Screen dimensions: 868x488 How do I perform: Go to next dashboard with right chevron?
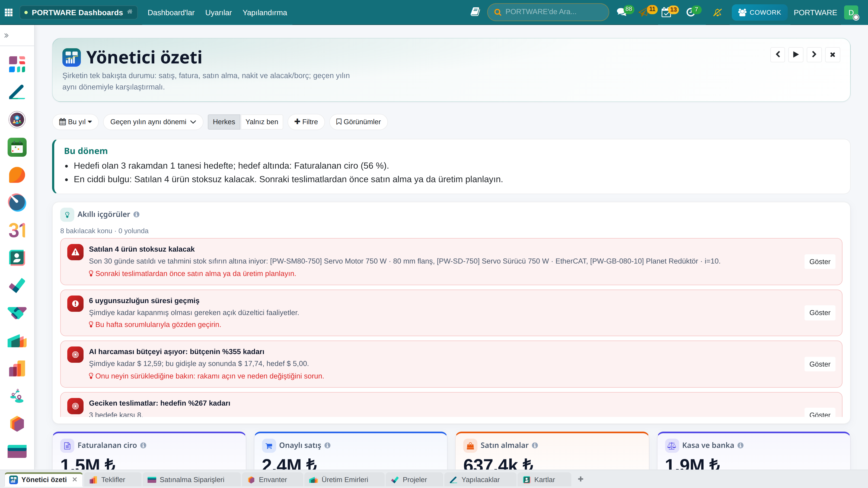click(x=814, y=54)
